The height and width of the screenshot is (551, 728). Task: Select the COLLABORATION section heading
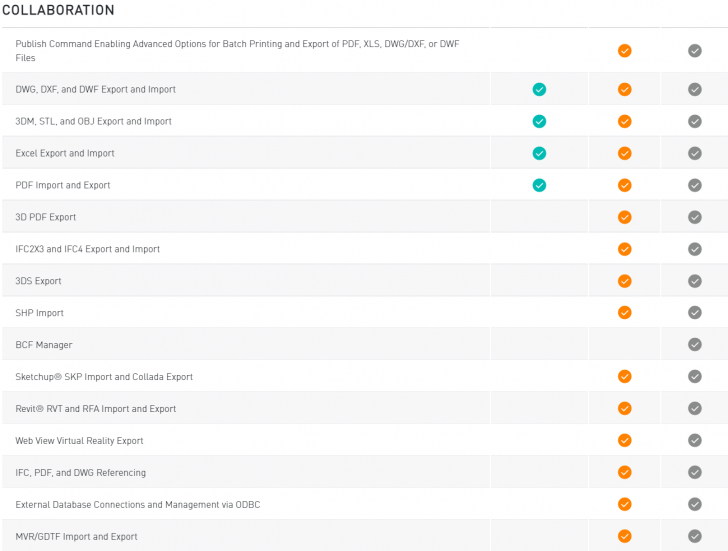coord(58,10)
